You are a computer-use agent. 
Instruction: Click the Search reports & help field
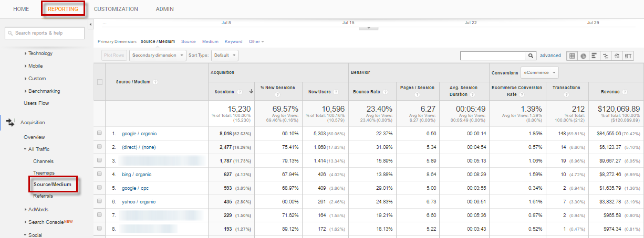click(45, 33)
